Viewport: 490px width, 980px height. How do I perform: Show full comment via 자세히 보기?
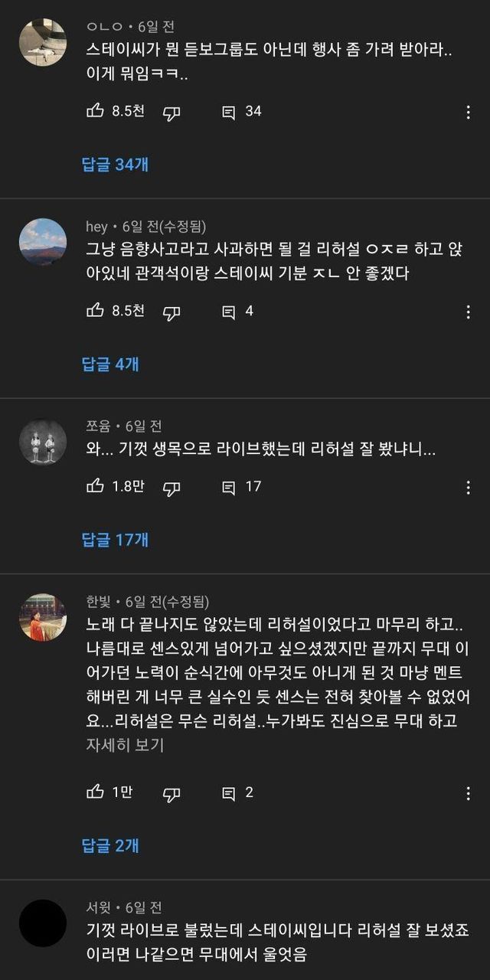coord(125,744)
